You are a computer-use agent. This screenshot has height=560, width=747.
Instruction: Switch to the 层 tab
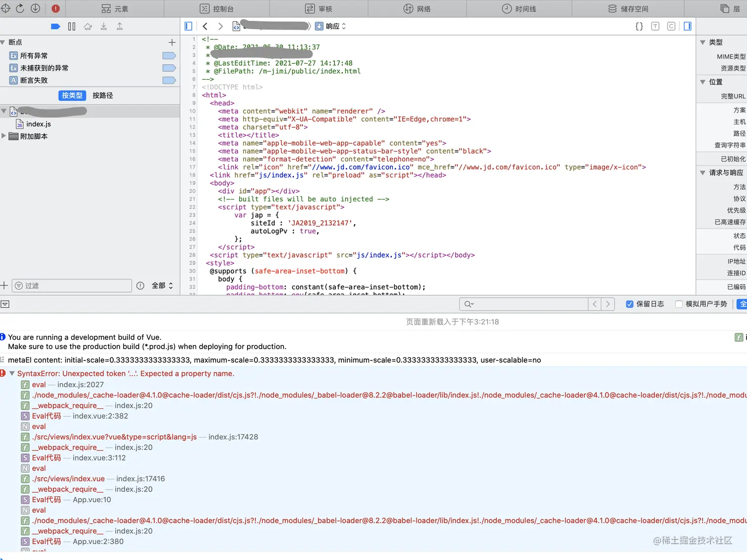pos(730,8)
